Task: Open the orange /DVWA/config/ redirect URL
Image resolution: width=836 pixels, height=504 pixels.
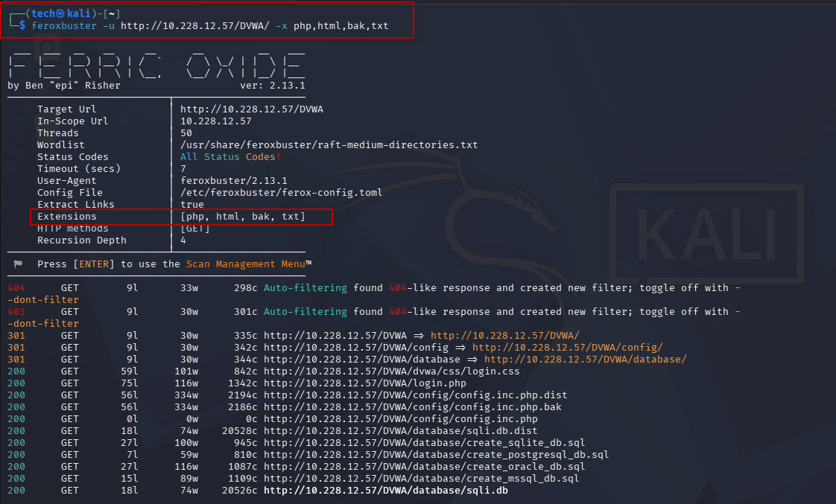Action: tap(568, 348)
